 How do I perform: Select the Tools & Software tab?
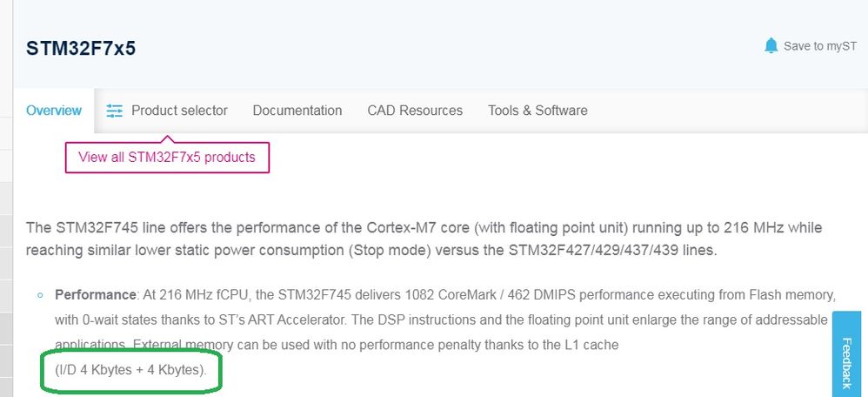click(537, 111)
